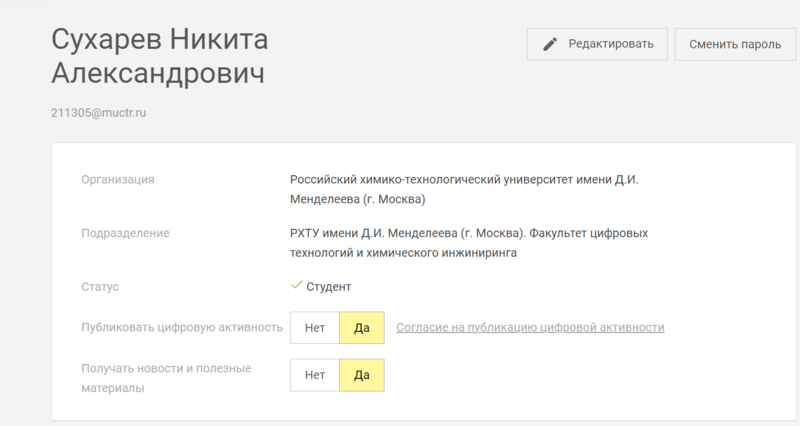This screenshot has height=426, width=800.
Task: Click the Статус field label
Action: tap(99, 287)
